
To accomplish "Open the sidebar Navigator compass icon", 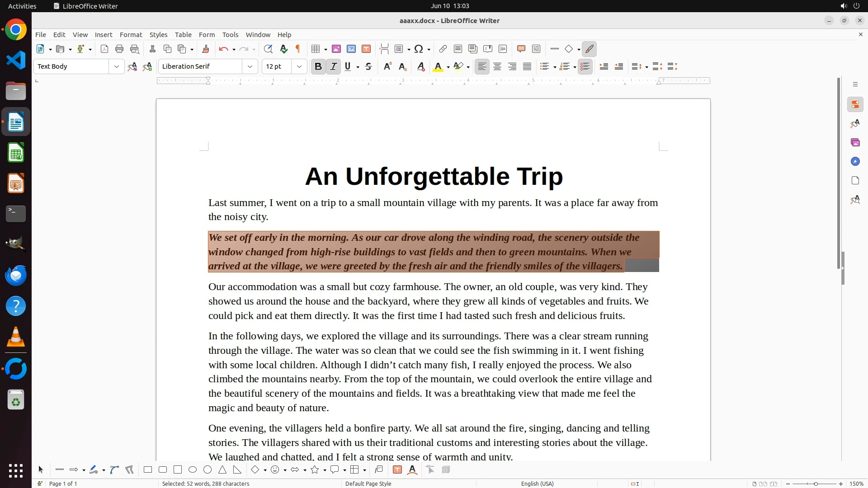I will coord(855,161).
